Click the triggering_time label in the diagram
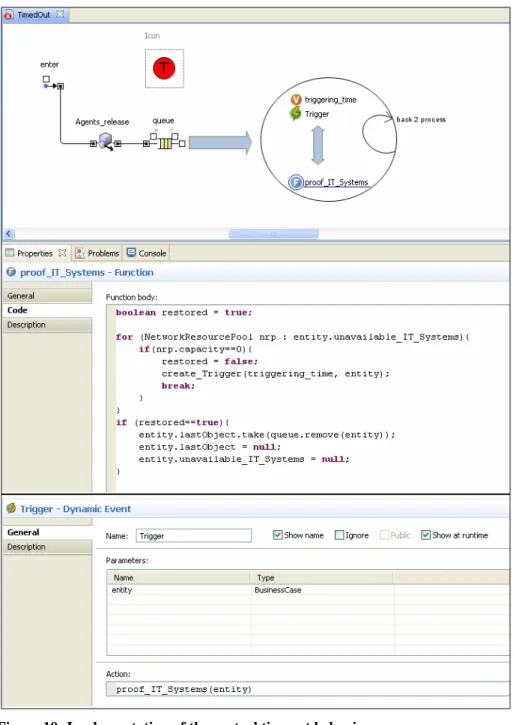 [330, 99]
